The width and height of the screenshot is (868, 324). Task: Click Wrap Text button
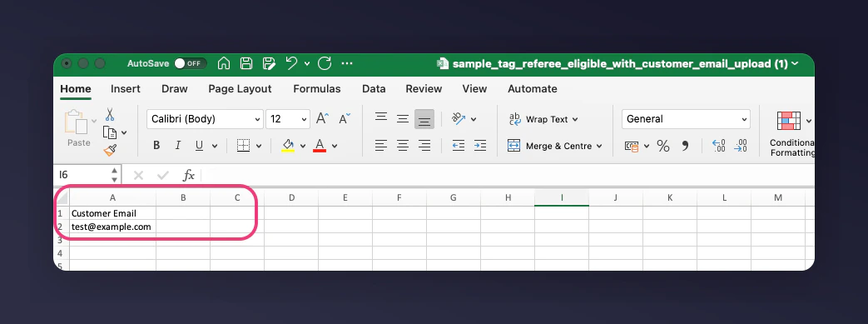coord(543,119)
